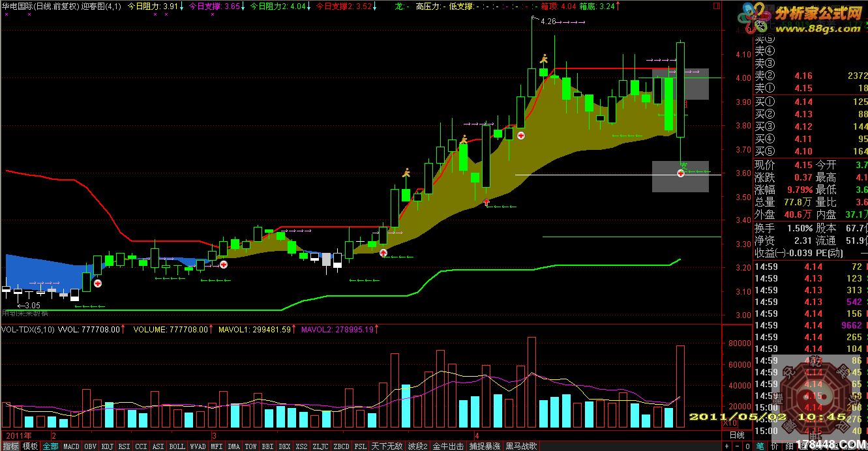Click the 净资 2.31 value
The image size is (868, 451).
click(x=803, y=240)
